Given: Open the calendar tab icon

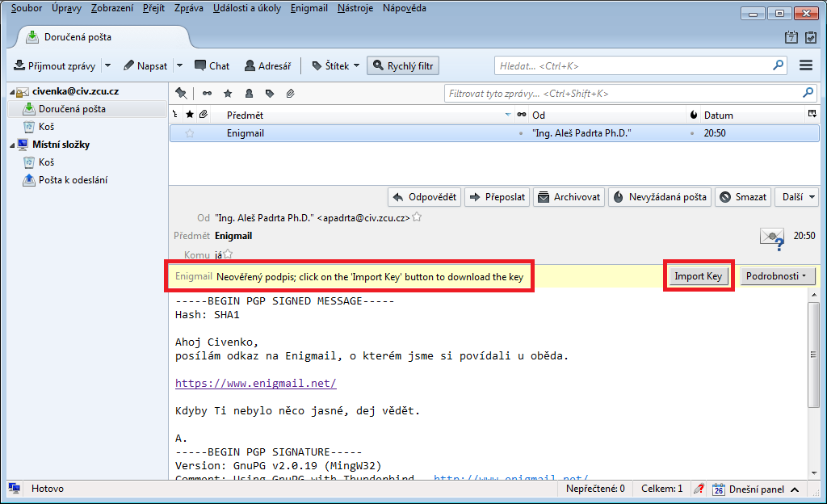Looking at the screenshot, I should point(791,37).
